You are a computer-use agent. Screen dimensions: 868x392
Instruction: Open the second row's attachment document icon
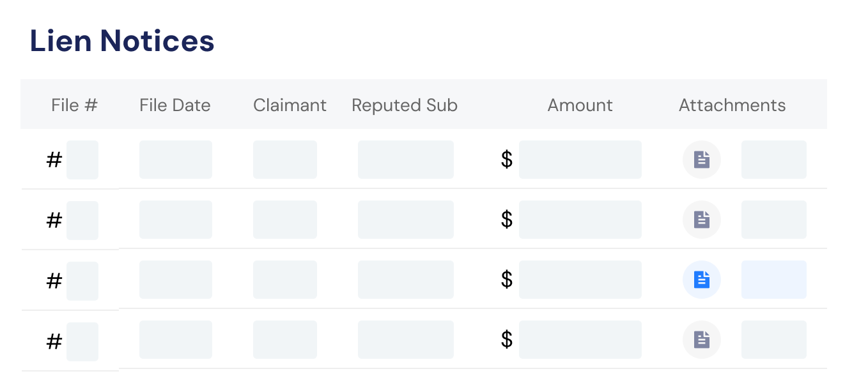point(702,220)
